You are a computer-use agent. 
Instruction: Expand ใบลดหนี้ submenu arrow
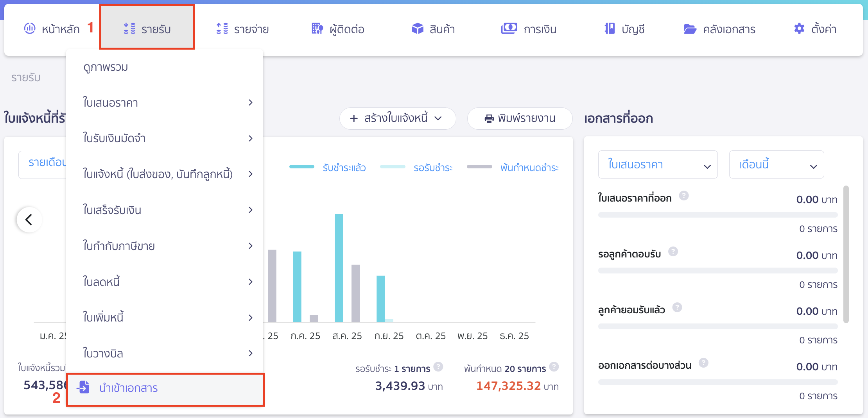tap(251, 282)
